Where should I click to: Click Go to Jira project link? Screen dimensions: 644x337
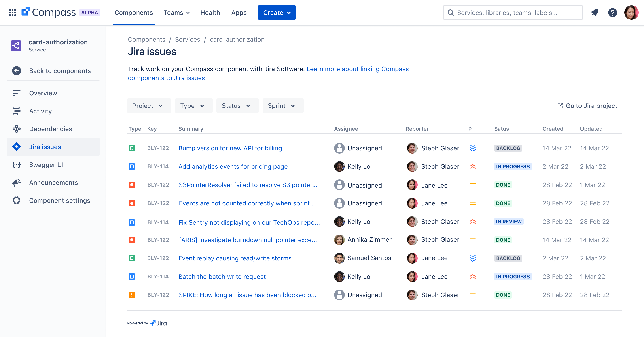[587, 106]
